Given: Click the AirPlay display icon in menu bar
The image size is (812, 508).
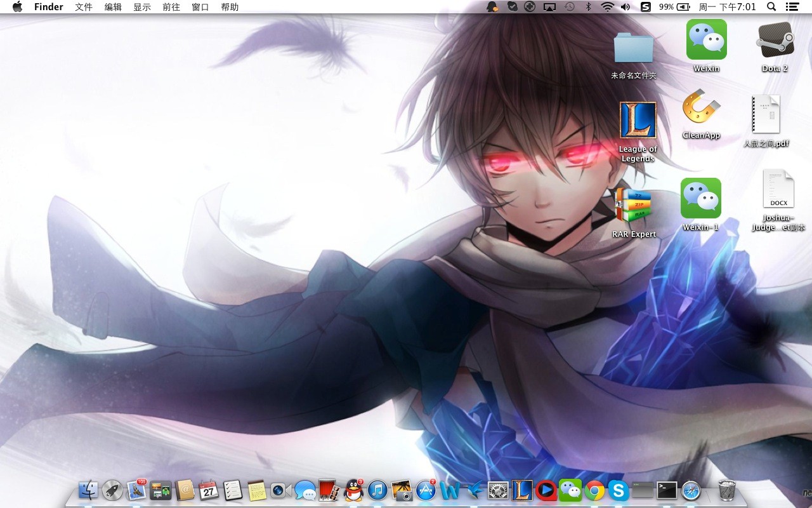Looking at the screenshot, I should tap(550, 7).
